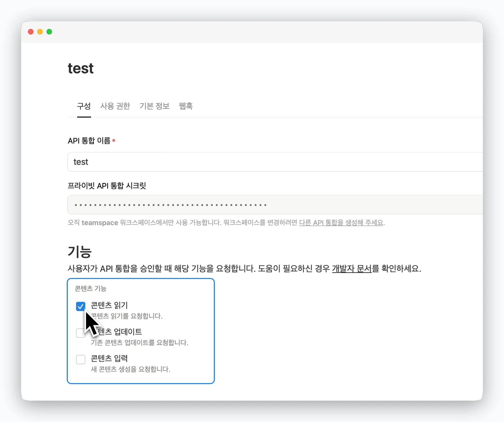Open the 다른 API 통합을 생성해 주세요 link
Screen dimensions: 504x422
coord(341,223)
